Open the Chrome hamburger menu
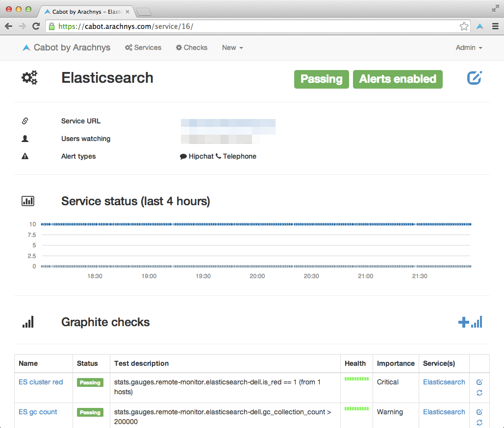Screen dimensions: 504x428 495,26
